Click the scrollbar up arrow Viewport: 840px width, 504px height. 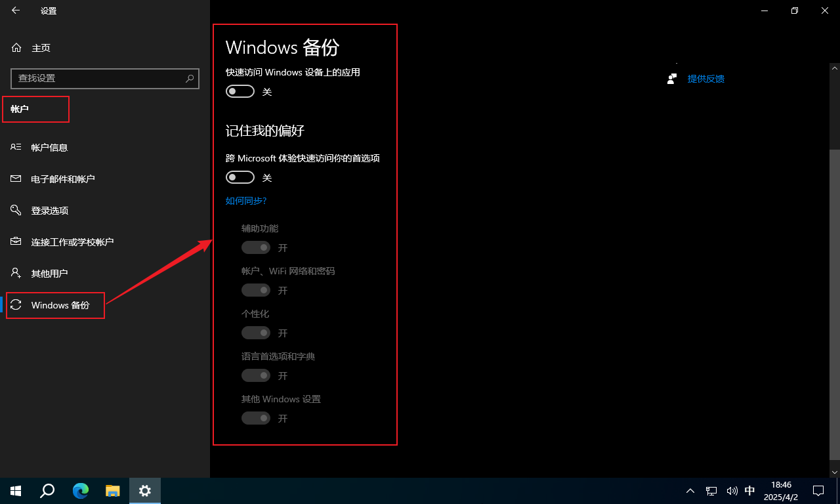point(834,68)
